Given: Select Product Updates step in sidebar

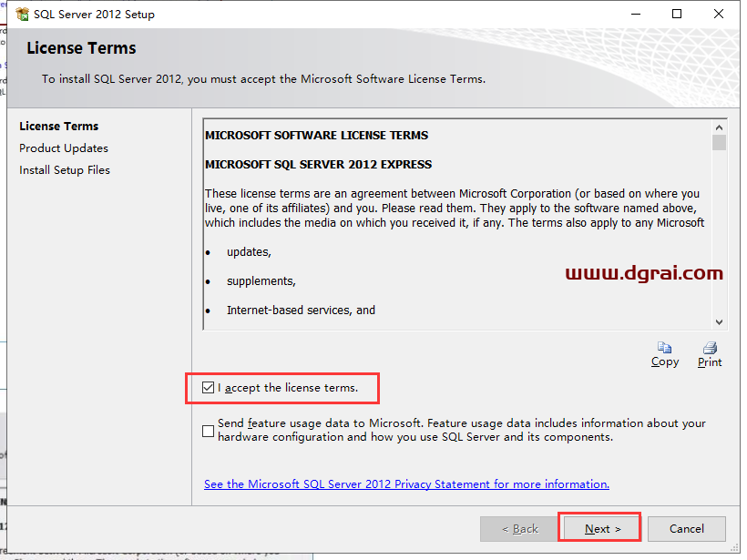Looking at the screenshot, I should (x=64, y=148).
